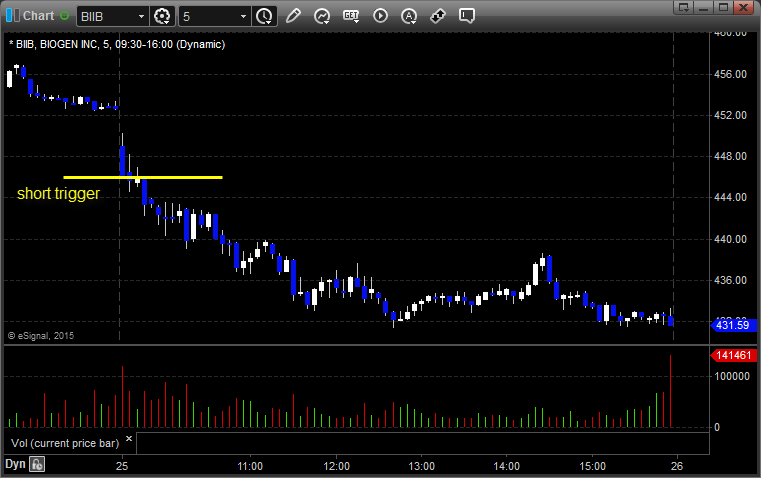Toggle the Dyn lock icon
Viewport: 761px width, 478px height.
[37, 464]
